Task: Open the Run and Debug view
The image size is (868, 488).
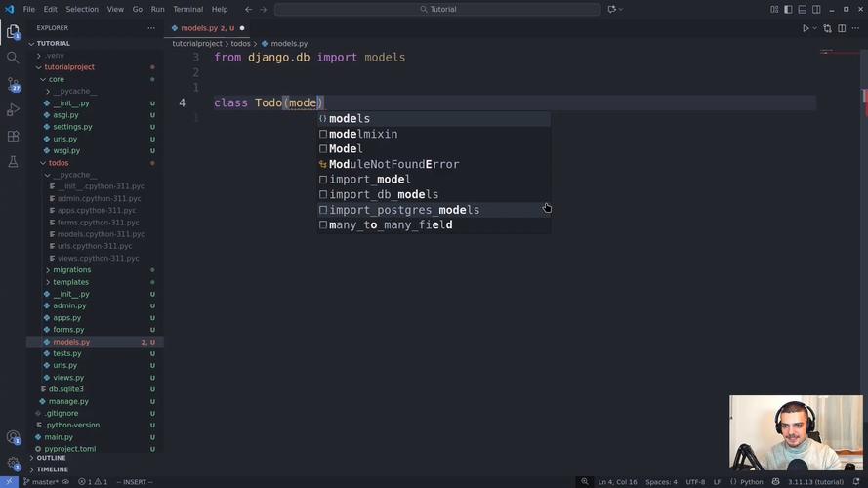Action: tap(13, 110)
